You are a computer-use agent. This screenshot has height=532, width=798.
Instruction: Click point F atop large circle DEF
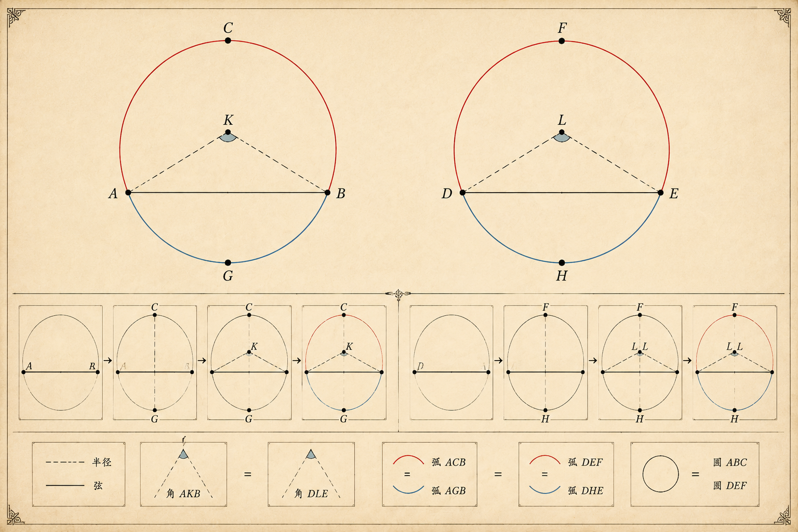click(x=562, y=40)
